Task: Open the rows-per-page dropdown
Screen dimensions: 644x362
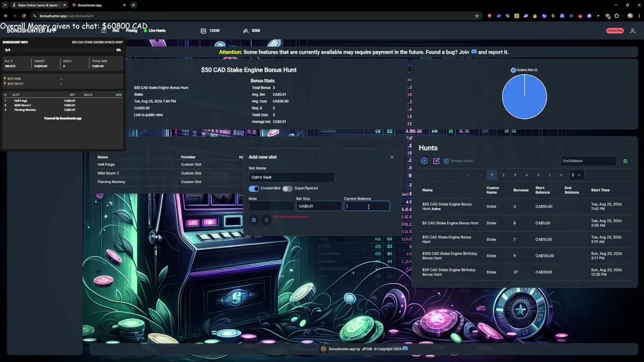Action: (576, 175)
